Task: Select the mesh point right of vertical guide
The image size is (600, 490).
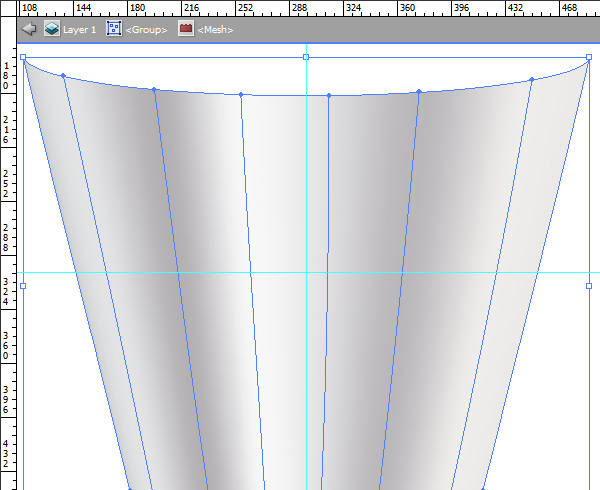Action: point(329,95)
